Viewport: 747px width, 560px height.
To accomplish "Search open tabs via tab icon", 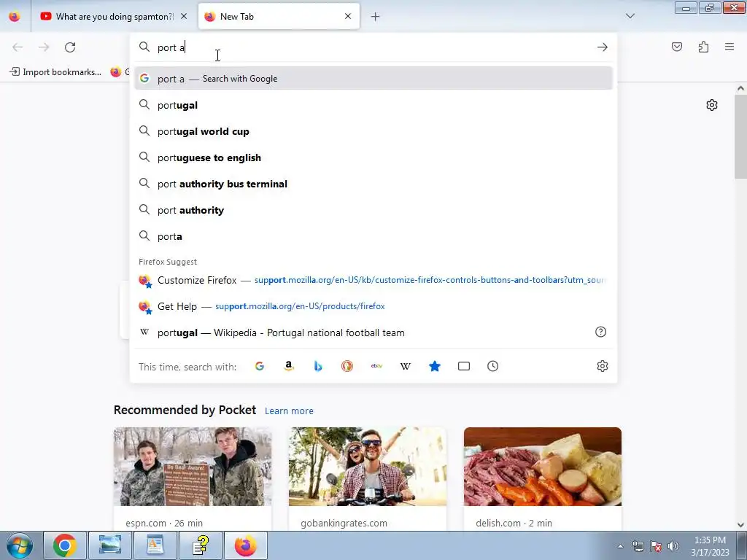I will [463, 366].
